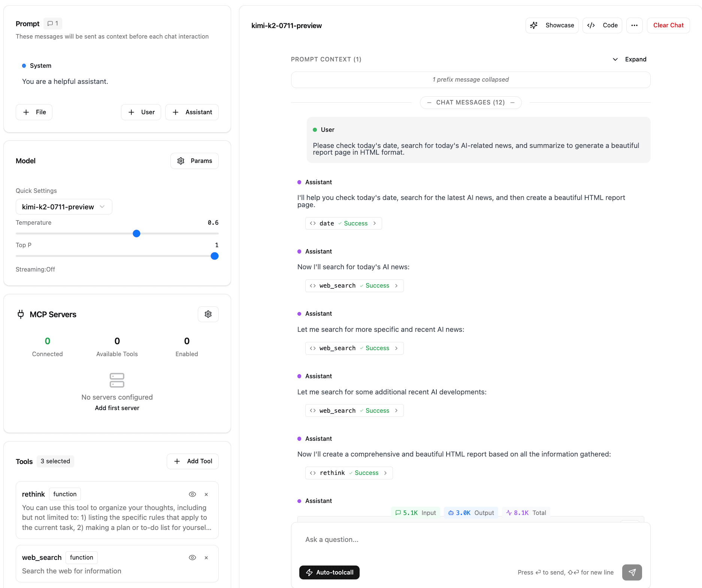This screenshot has height=588, width=702.
Task: Toggle visibility eye for the rethink tool
Action: [192, 494]
